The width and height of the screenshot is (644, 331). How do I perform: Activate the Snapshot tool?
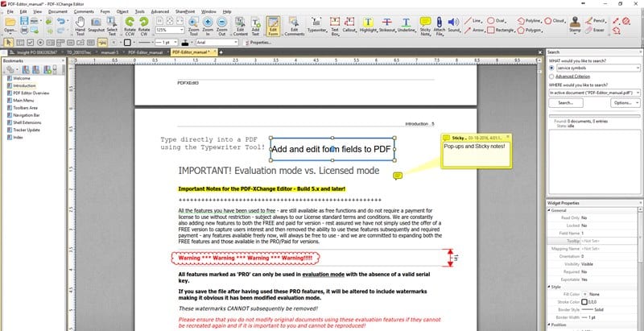pyautogui.click(x=96, y=26)
